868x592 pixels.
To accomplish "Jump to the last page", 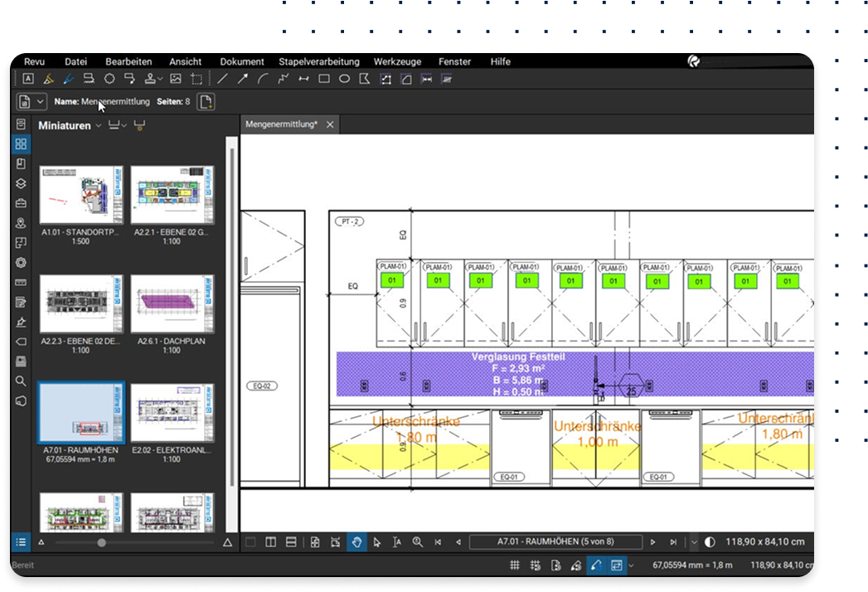I will [673, 542].
